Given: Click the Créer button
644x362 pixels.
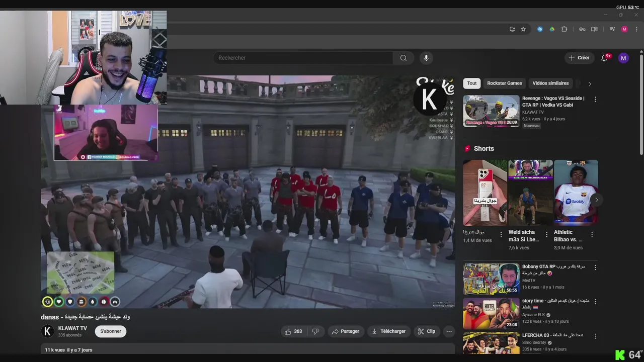Looking at the screenshot, I should tap(579, 58).
